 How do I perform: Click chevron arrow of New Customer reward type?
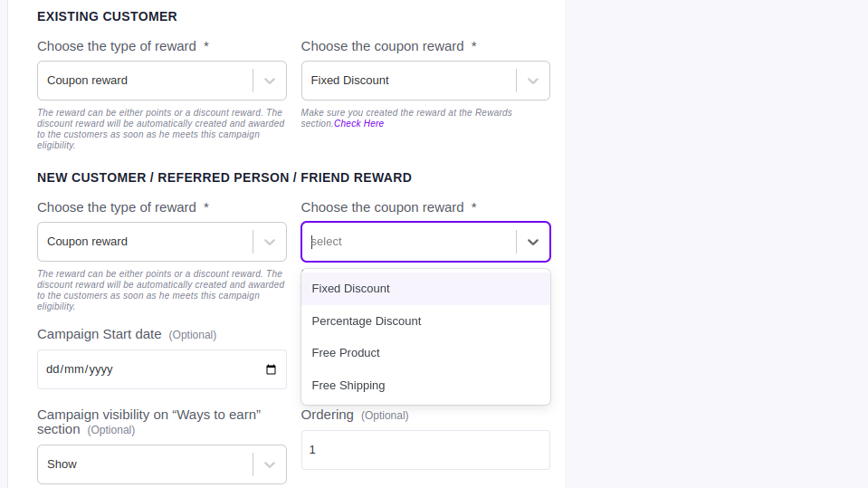click(x=270, y=242)
